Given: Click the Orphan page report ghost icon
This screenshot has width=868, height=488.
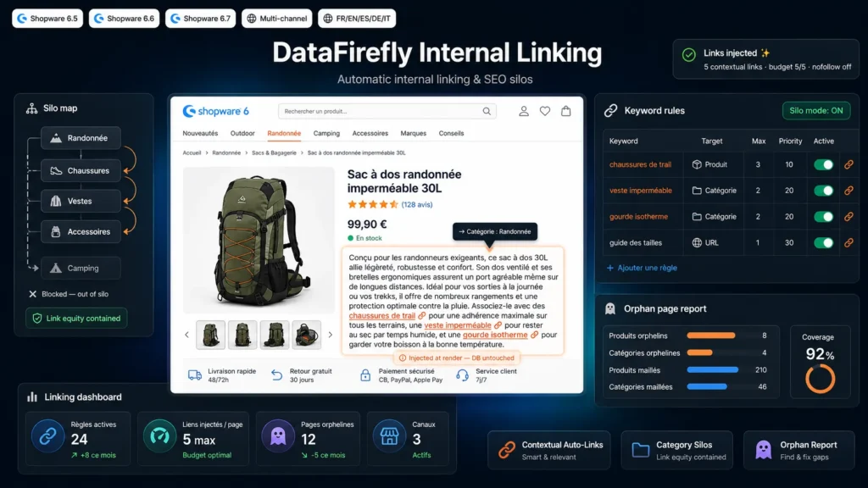Looking at the screenshot, I should point(610,308).
